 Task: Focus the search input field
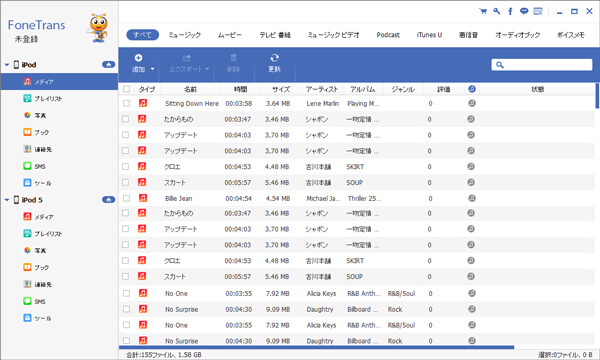[542, 65]
